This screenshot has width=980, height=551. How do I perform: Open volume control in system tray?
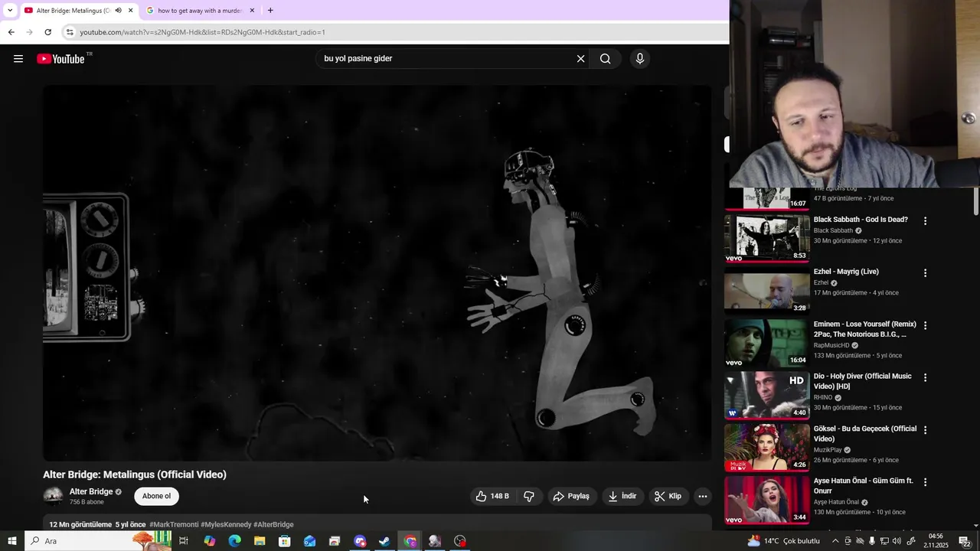point(897,541)
